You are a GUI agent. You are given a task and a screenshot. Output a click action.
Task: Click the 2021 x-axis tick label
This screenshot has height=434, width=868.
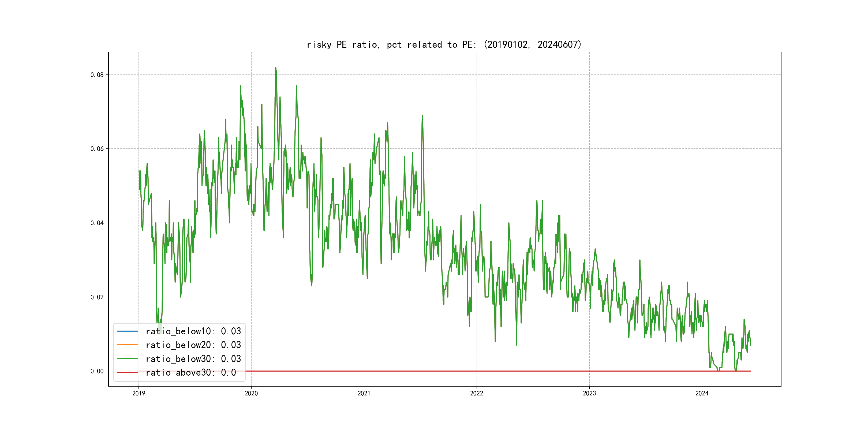364,393
